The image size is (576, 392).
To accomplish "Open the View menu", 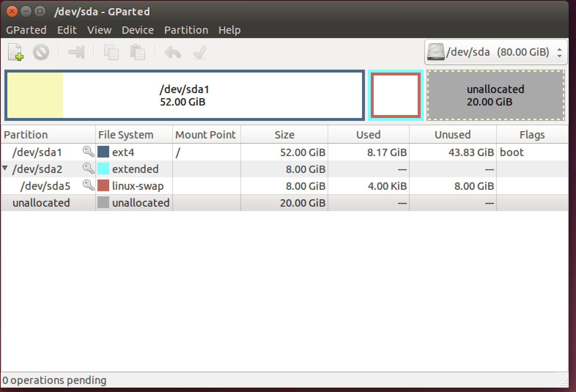I will coord(99,30).
